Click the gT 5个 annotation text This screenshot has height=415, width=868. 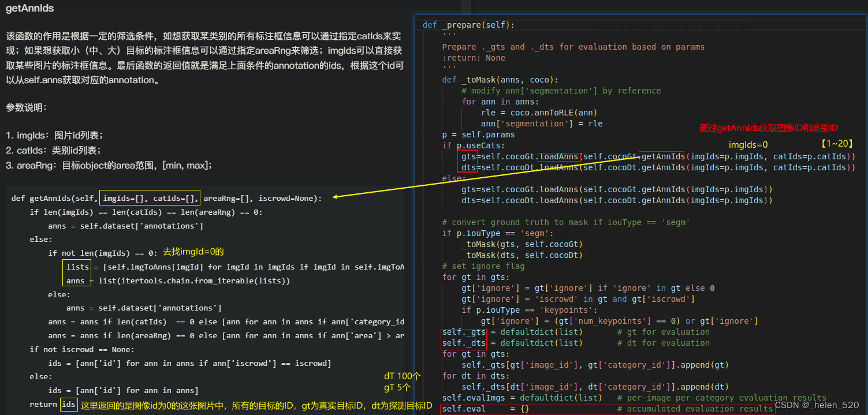[x=396, y=388]
